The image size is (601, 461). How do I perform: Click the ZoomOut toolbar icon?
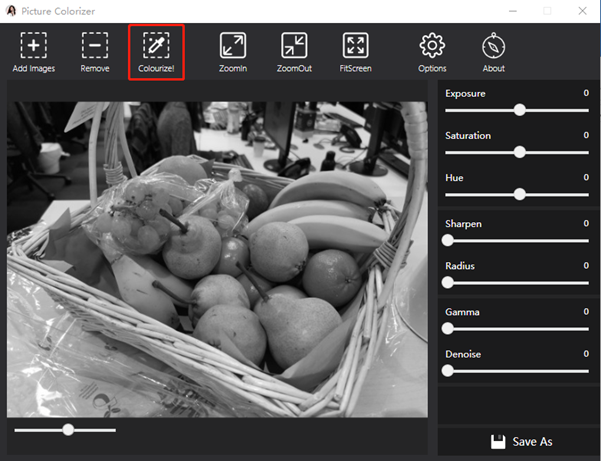point(294,46)
